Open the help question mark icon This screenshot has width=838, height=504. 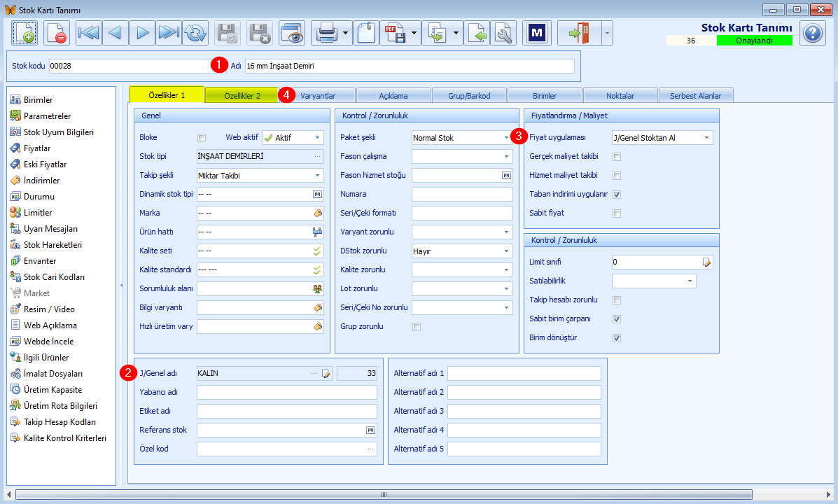click(812, 33)
